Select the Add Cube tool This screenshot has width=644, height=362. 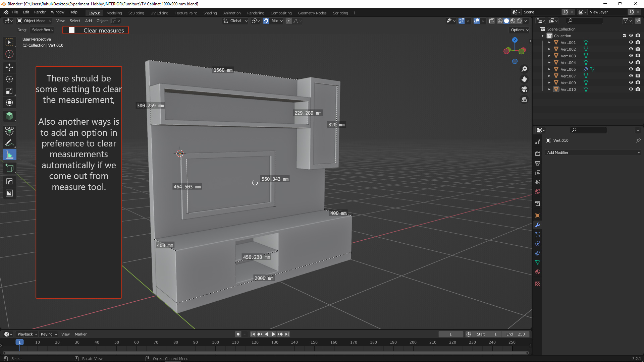point(9,168)
